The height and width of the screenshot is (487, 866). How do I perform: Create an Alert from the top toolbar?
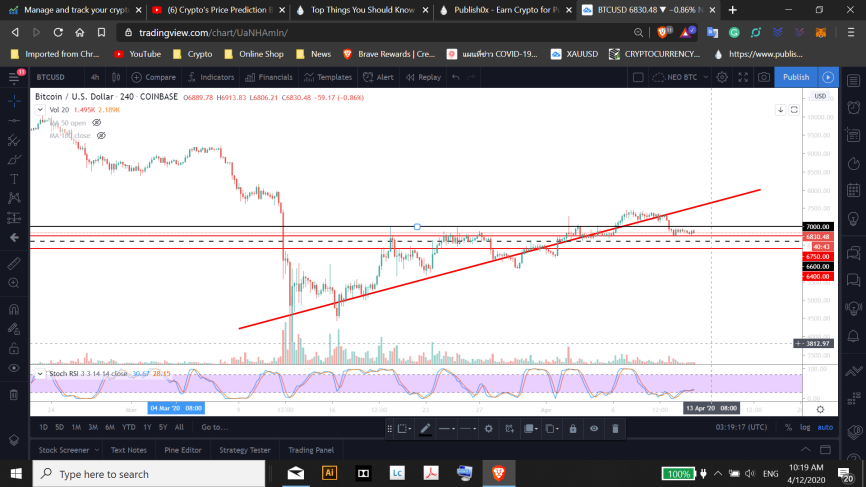tap(378, 77)
